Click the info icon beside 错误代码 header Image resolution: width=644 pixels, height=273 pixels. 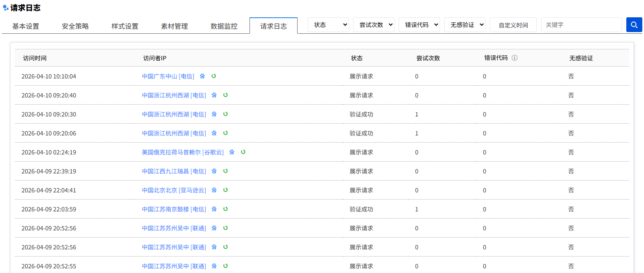514,58
